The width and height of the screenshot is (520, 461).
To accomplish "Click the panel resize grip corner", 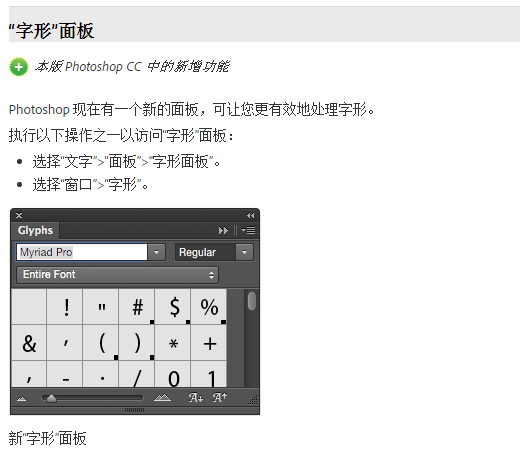I will click(253, 400).
